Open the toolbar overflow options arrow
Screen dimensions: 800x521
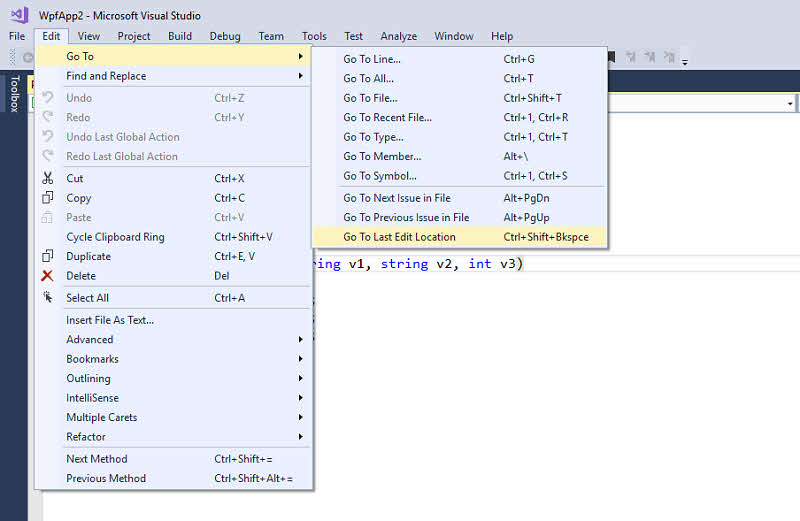[x=685, y=61]
